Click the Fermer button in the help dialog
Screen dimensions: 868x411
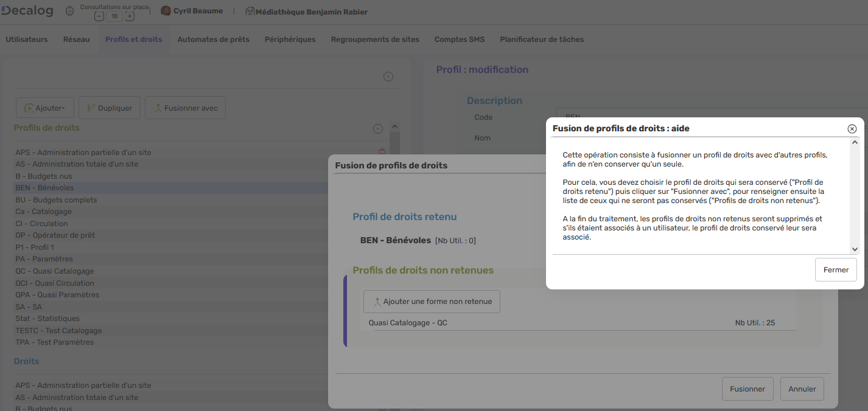click(x=835, y=269)
